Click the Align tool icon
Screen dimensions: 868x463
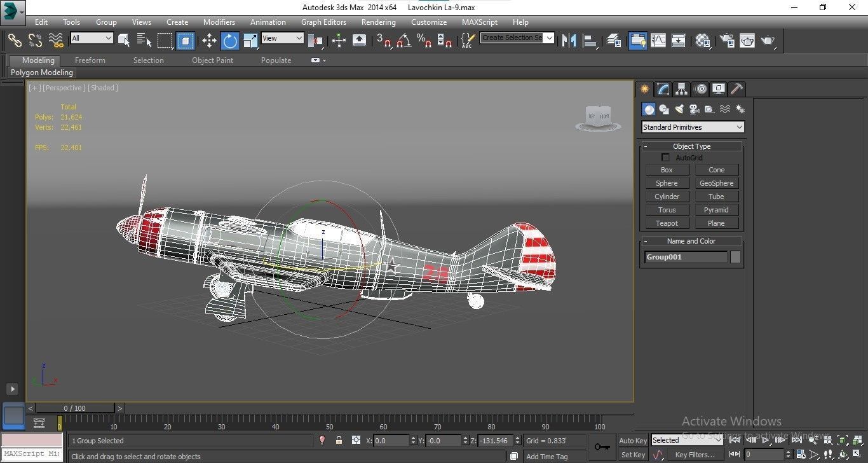(590, 41)
